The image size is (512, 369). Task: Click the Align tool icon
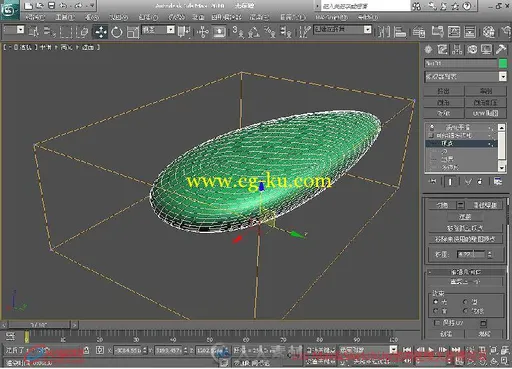tap(400, 32)
